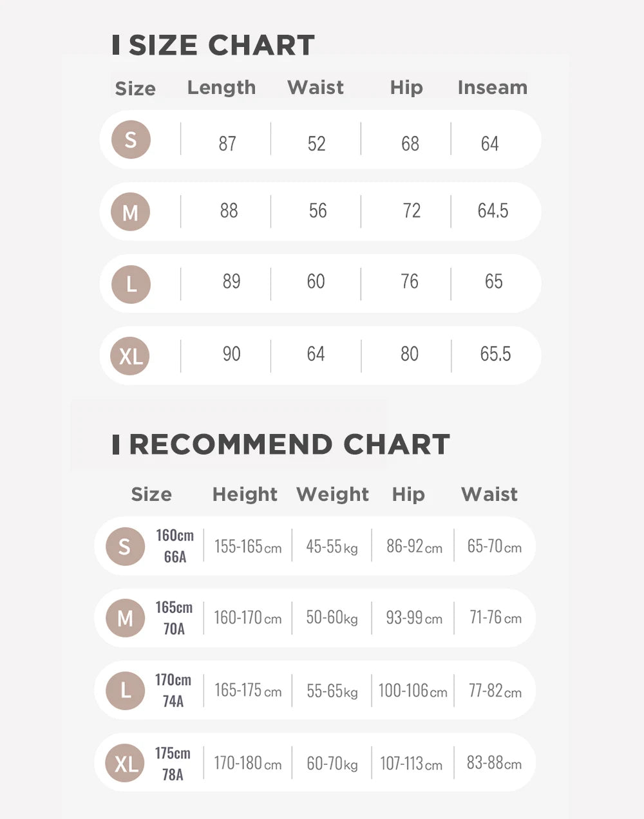This screenshot has height=819, width=644.
Task: Select the M circle in the Size Chart
Action: 130,212
